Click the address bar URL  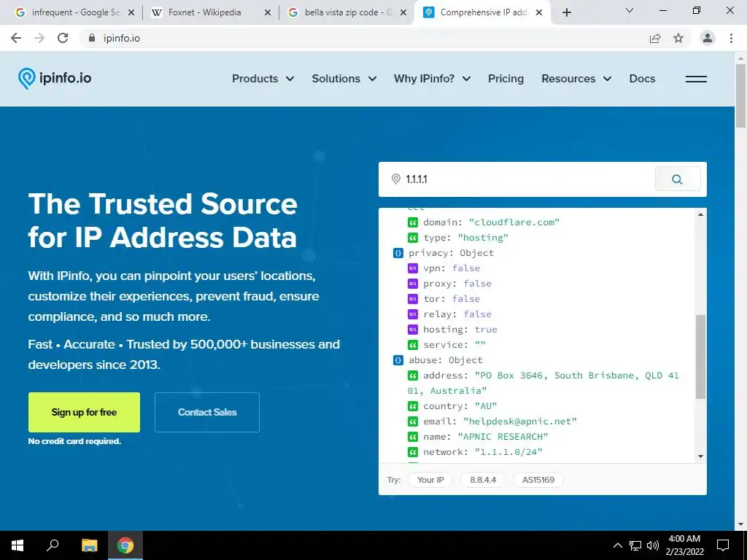pyautogui.click(x=122, y=38)
